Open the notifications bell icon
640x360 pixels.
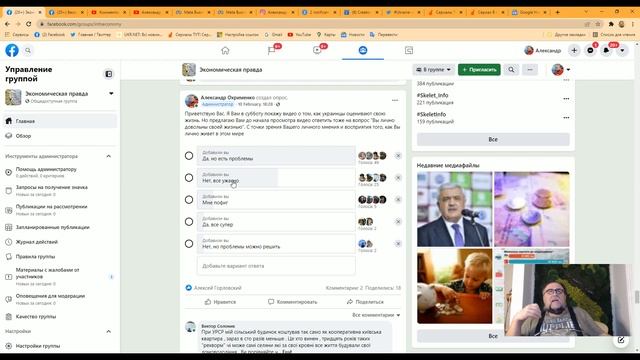(x=606, y=50)
